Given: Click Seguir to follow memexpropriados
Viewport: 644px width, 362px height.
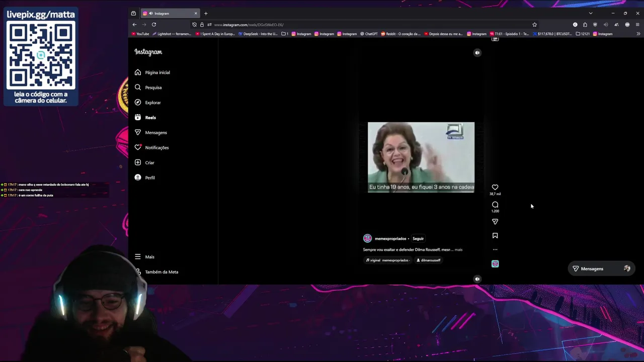Looking at the screenshot, I should coord(418,239).
